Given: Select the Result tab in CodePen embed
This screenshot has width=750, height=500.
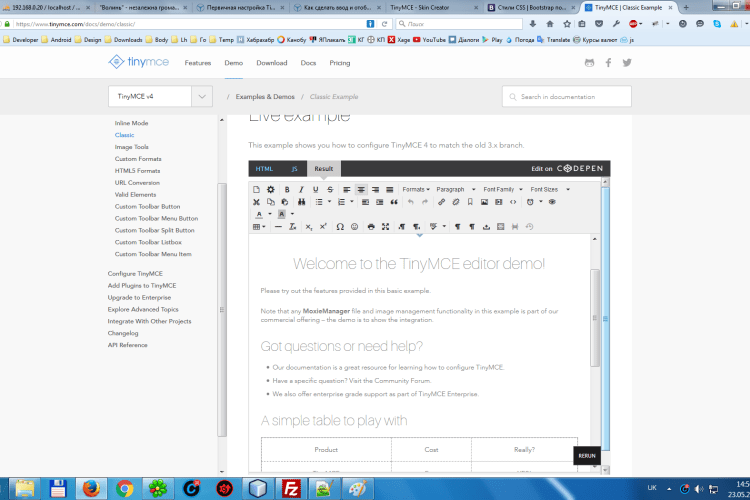Looking at the screenshot, I should coord(324,169).
